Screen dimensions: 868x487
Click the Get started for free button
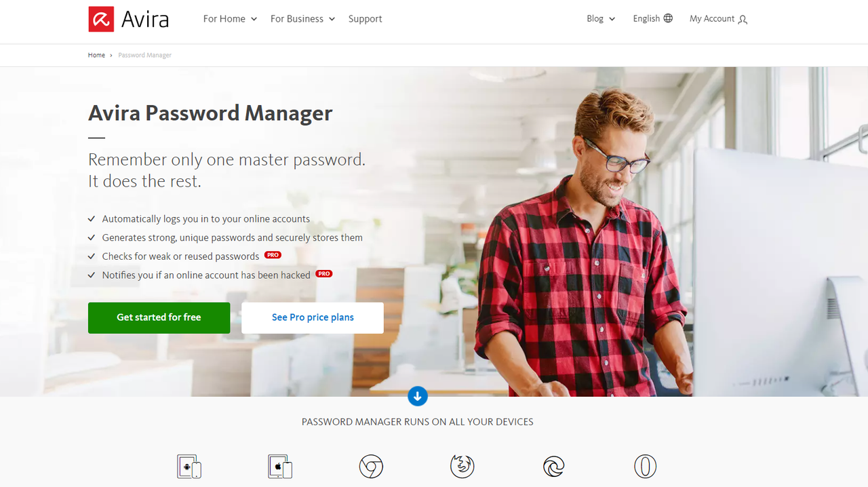tap(159, 317)
